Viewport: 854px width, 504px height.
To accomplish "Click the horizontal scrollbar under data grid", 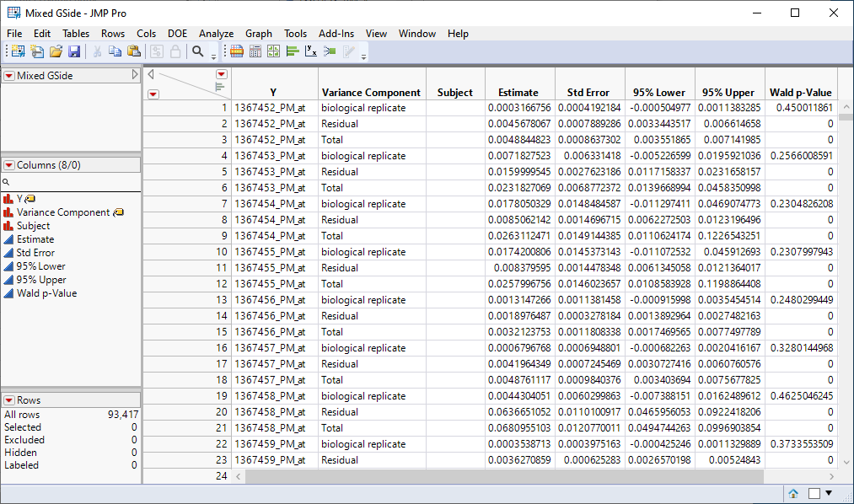I will click(x=506, y=476).
